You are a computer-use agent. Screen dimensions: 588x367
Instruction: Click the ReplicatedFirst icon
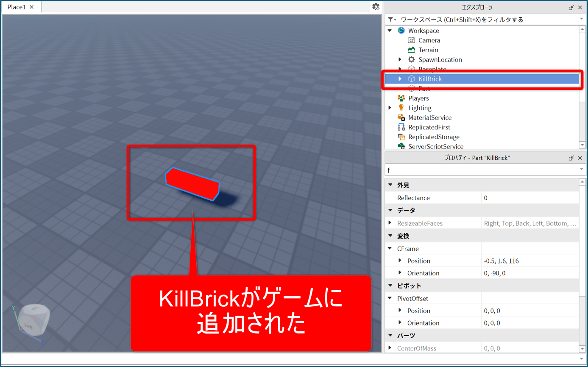401,127
